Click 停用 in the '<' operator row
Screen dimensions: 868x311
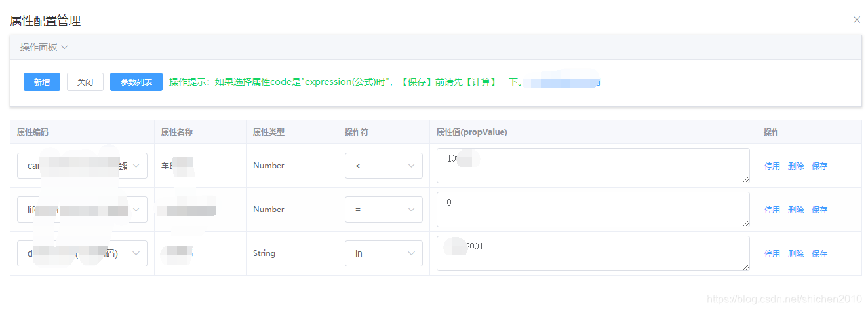pos(772,166)
